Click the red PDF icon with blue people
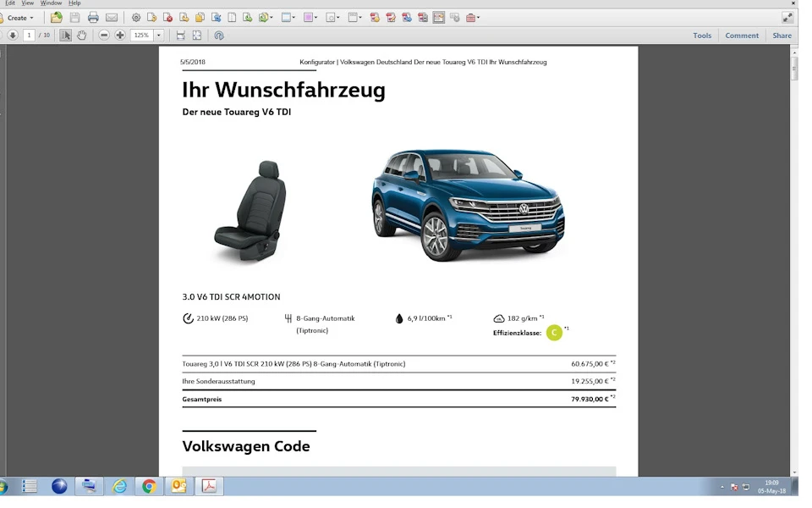This screenshot has height=508, width=812. 407,18
